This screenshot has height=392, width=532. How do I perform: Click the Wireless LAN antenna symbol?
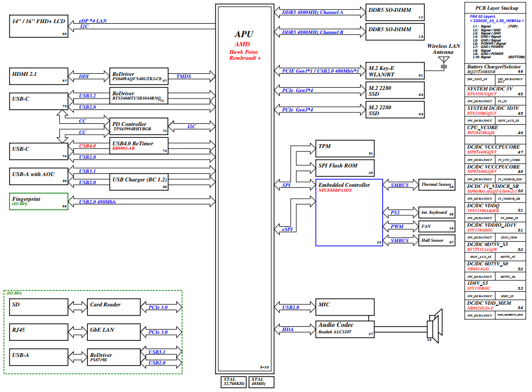pyautogui.click(x=444, y=62)
